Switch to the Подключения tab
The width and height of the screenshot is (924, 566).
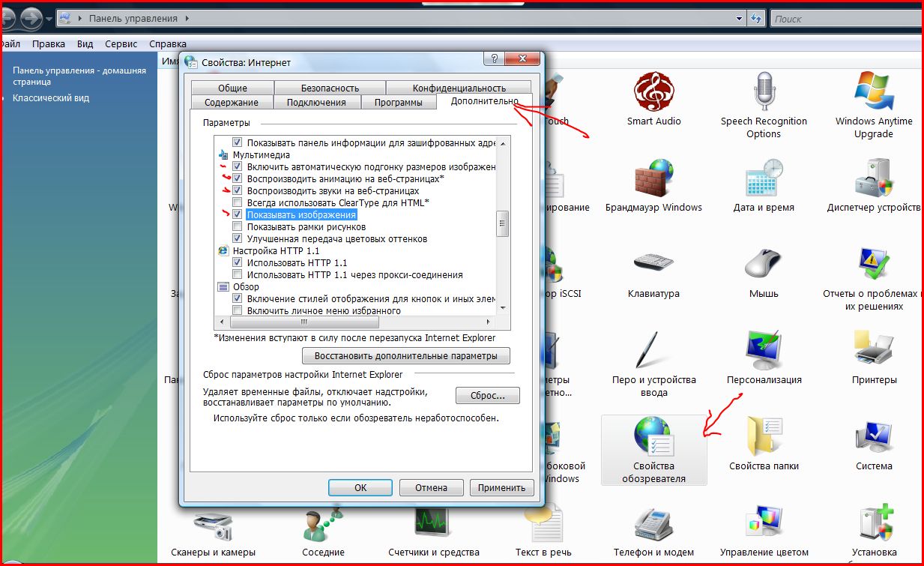tap(316, 102)
